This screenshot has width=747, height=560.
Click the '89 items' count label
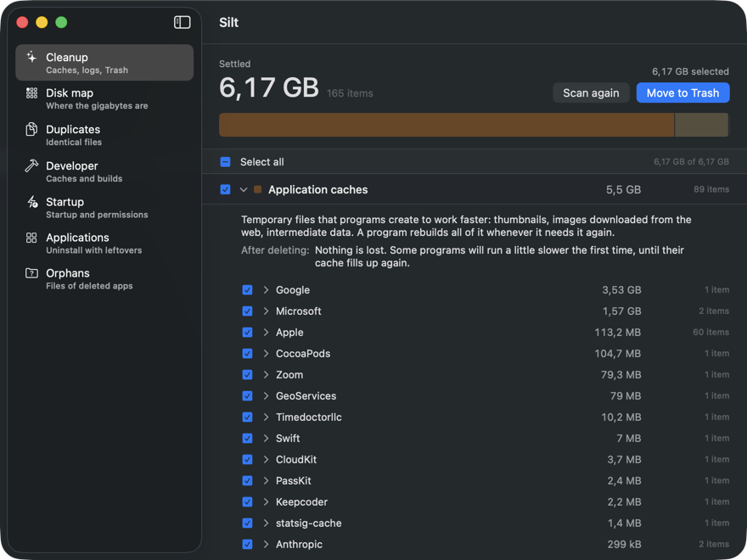point(711,189)
